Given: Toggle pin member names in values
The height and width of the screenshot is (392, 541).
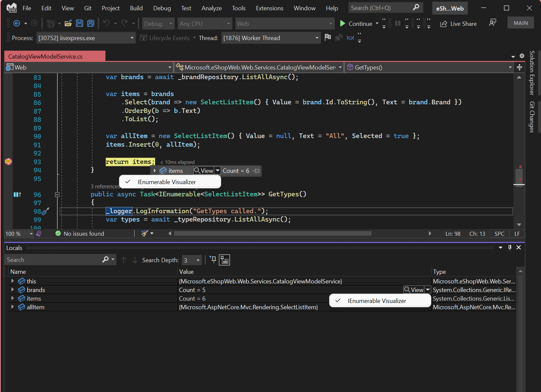Looking at the screenshot, I should pyautogui.click(x=224, y=260).
